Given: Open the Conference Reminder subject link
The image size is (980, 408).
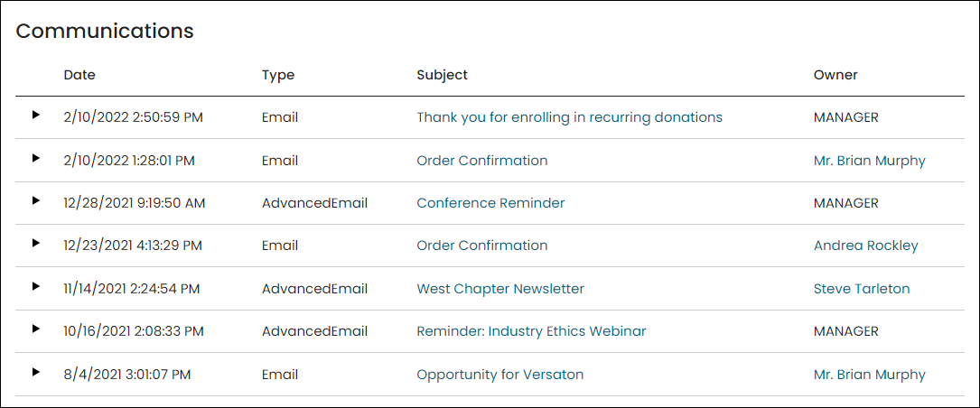Looking at the screenshot, I should (x=490, y=203).
